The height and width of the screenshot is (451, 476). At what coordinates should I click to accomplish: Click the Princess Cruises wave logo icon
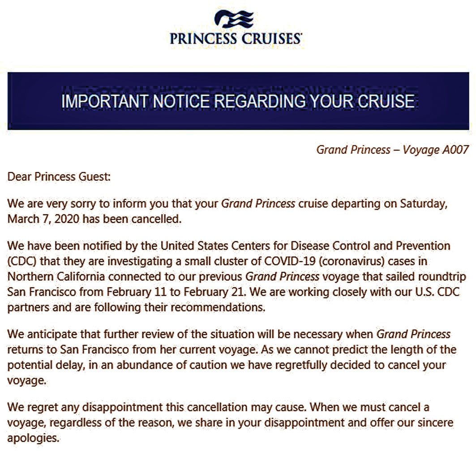pos(234,20)
